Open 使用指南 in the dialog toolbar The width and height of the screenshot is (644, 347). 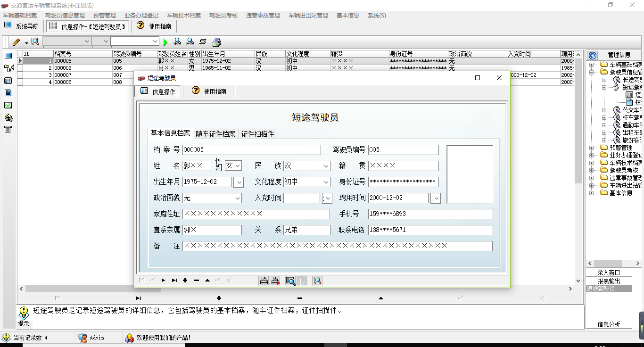click(x=209, y=91)
